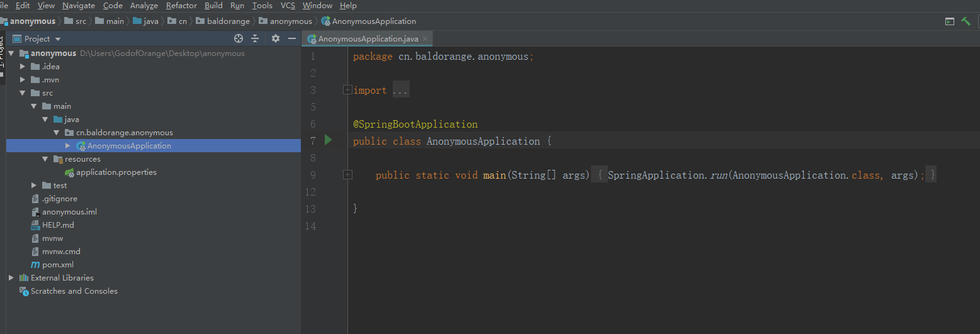The width and height of the screenshot is (980, 334).
Task: Click the Maven m icon of pom.xml
Action: [35, 265]
